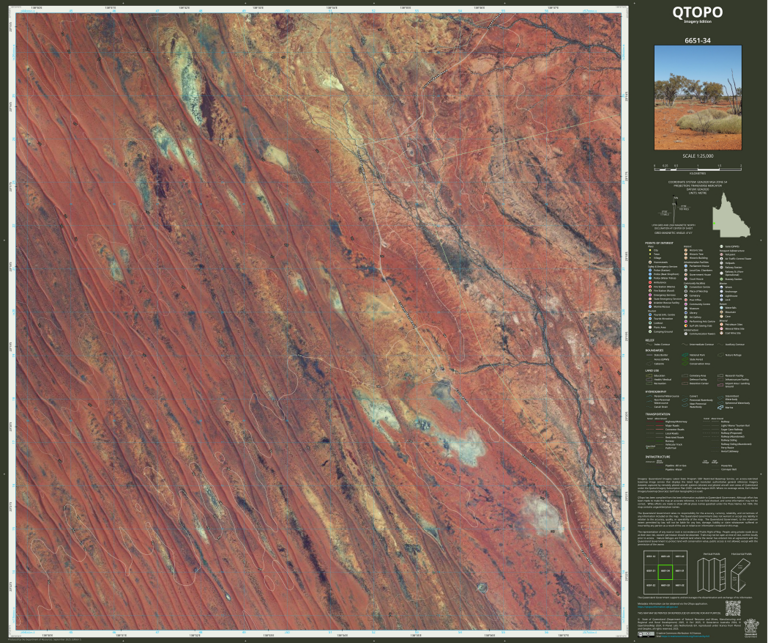
Task: Click the Picnic Area legend icon
Action: (x=650, y=327)
